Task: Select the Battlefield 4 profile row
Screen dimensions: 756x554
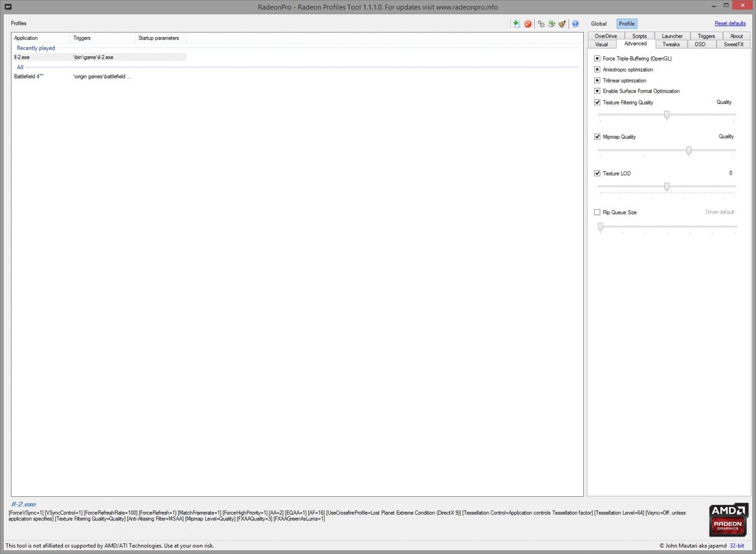Action: [x=99, y=77]
